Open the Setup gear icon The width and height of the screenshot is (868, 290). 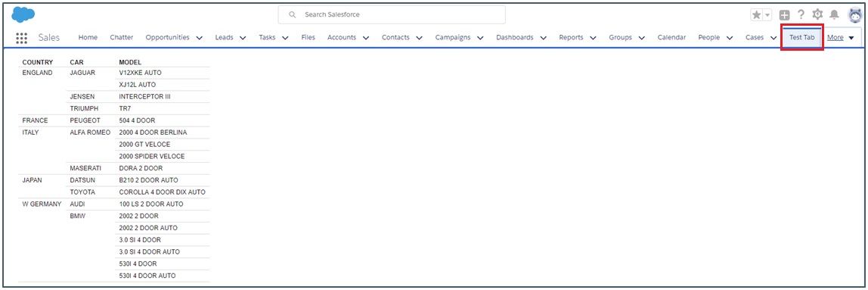(817, 15)
